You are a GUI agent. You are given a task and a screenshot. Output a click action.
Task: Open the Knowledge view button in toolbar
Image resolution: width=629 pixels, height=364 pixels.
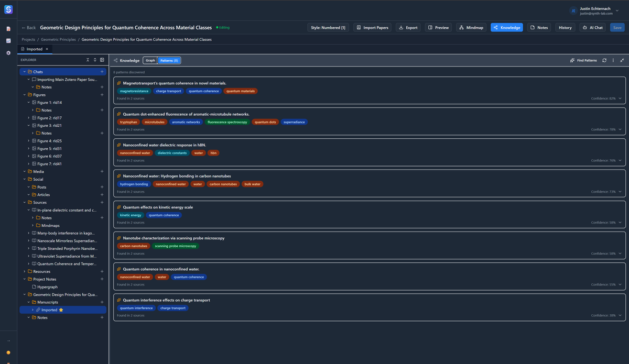506,27
